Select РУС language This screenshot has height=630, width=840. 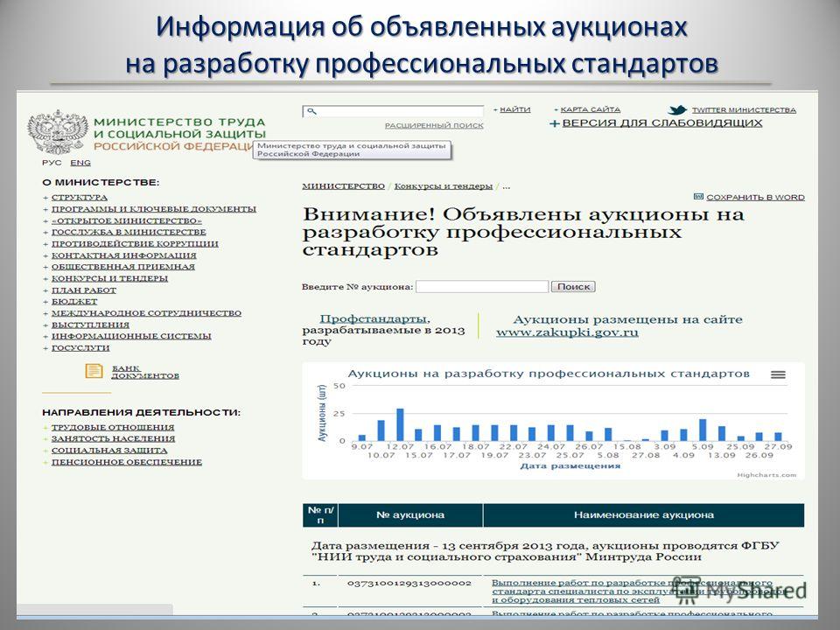coord(52,163)
